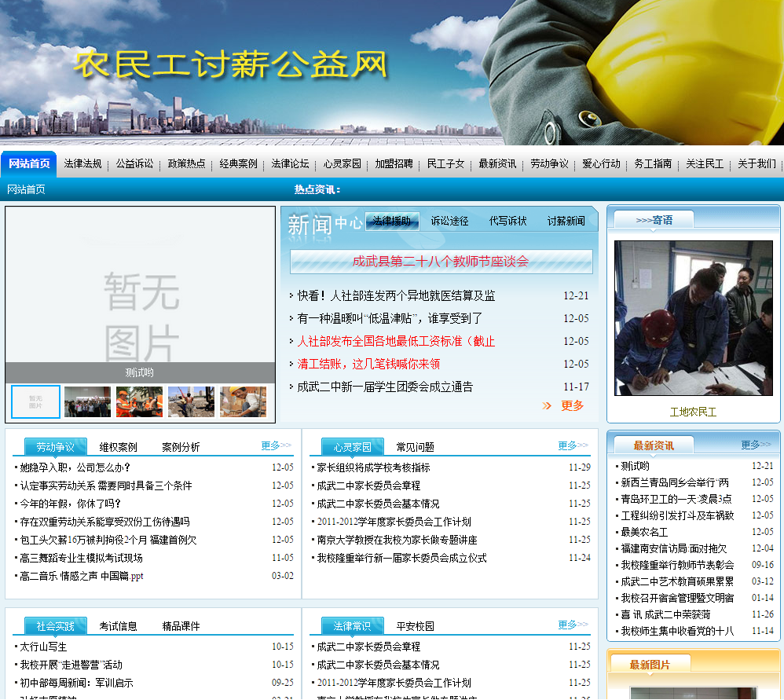Viewport: 784px width, 700px height.
Task: Open sidebar item 工程纠纷引发打斗及车祸致
Action: (x=677, y=515)
